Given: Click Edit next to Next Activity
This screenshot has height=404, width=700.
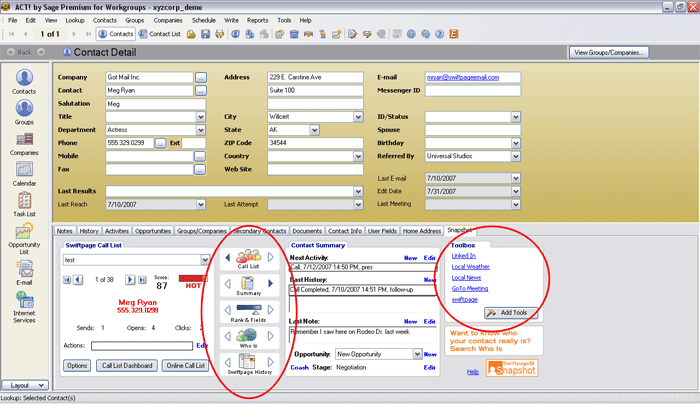Looking at the screenshot, I should 429,258.
